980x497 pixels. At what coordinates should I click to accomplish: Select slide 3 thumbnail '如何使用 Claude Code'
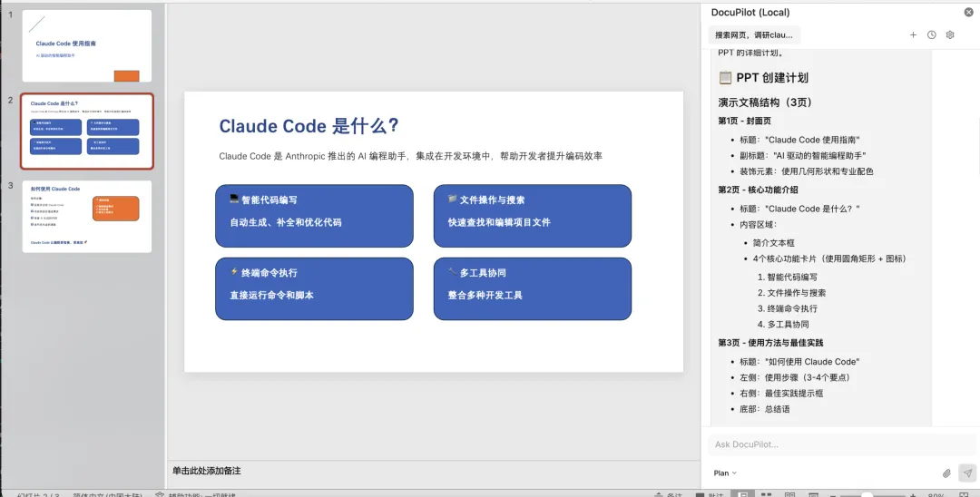[87, 217]
